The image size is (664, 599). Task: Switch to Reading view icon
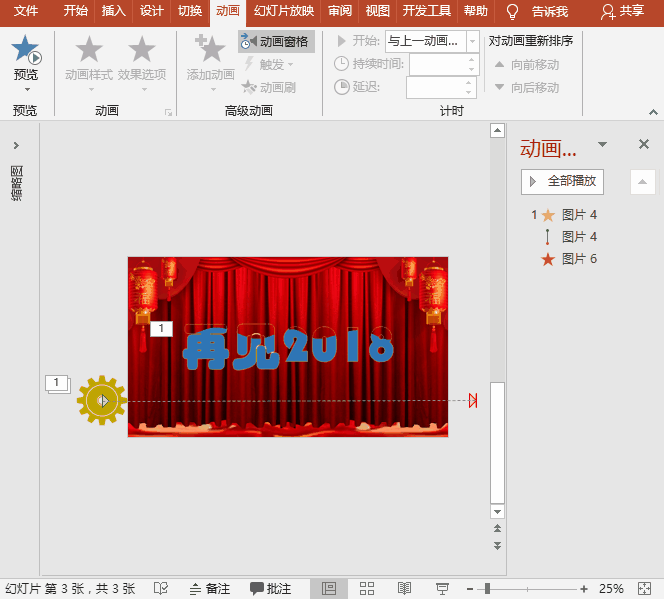[x=404, y=589]
